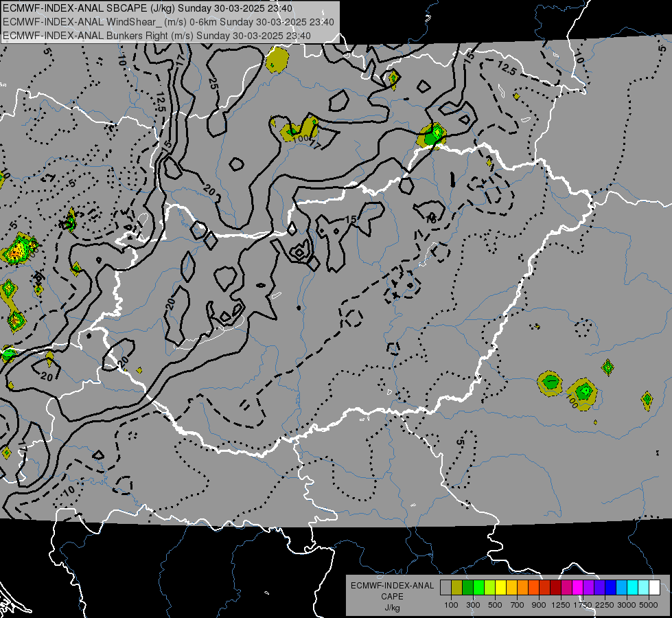Choose the lime yellow-green legend swatch
This screenshot has width=672, height=618.
pyautogui.click(x=489, y=588)
